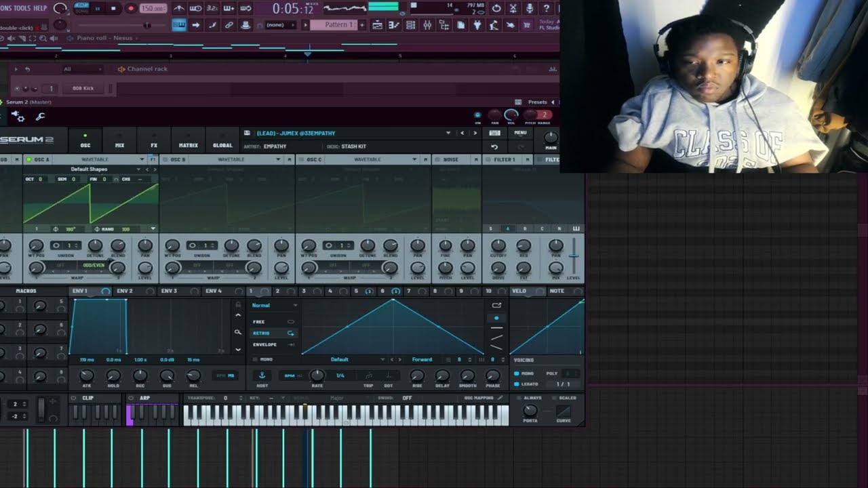Open the LFO Normal mode dropdown

[x=275, y=305]
